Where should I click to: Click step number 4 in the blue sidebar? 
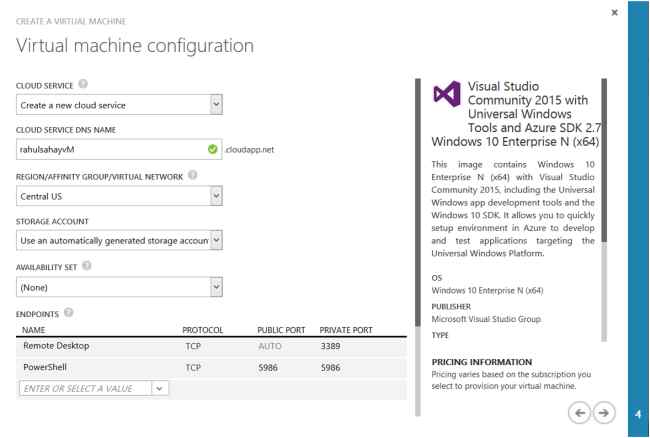point(638,414)
